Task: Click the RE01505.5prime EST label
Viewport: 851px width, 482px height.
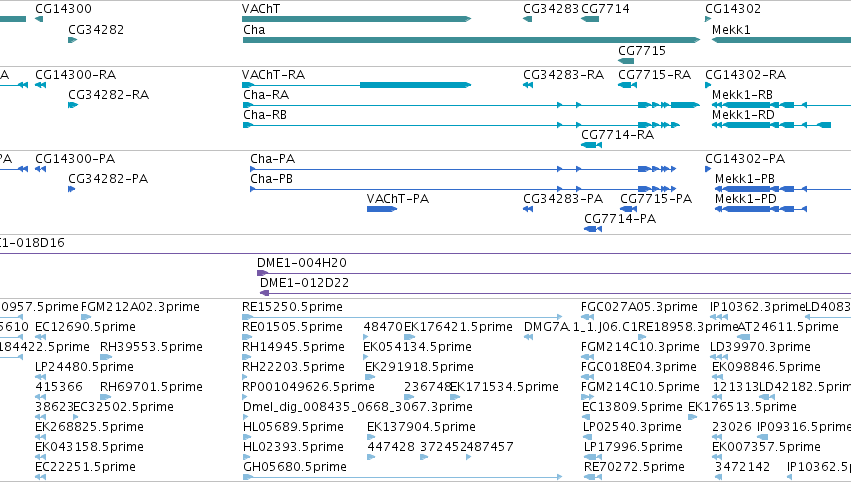Action: coord(293,327)
